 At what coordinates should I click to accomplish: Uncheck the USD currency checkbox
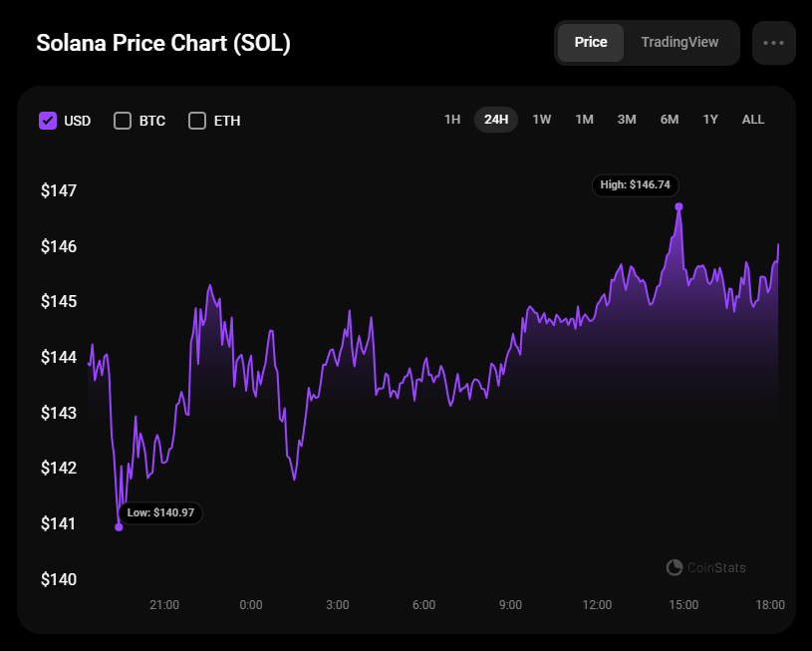pos(48,121)
